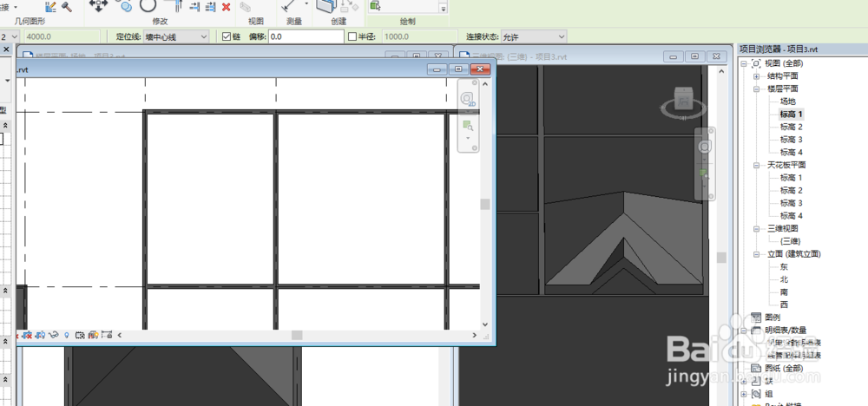Open the Measure tool dropdown arrow
Image resolution: width=868 pixels, height=406 pixels.
tap(306, 3)
